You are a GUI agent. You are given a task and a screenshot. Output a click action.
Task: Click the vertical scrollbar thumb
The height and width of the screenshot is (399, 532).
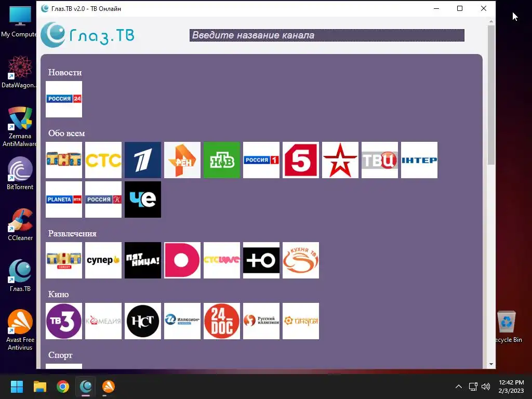491,95
